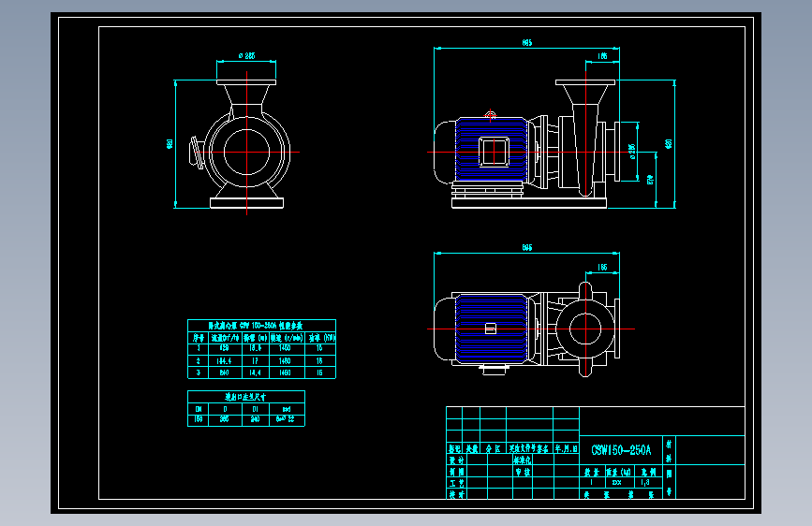Image resolution: width=812 pixels, height=526 pixels.
Task: Click the 144.4 flow value cell
Action: click(x=224, y=361)
